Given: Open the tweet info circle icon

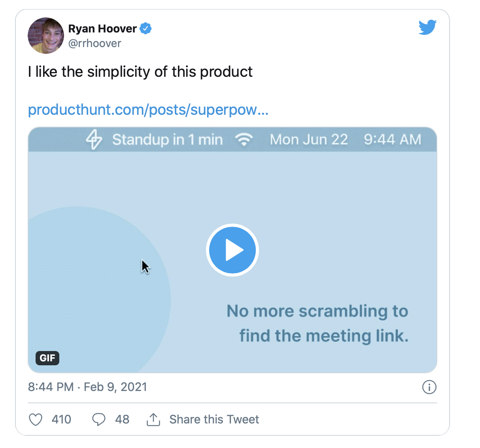Looking at the screenshot, I should point(429,387).
